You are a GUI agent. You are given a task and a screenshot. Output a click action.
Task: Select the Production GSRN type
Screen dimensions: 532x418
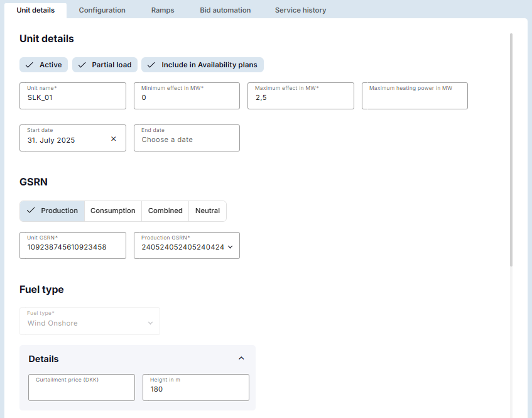click(x=52, y=211)
